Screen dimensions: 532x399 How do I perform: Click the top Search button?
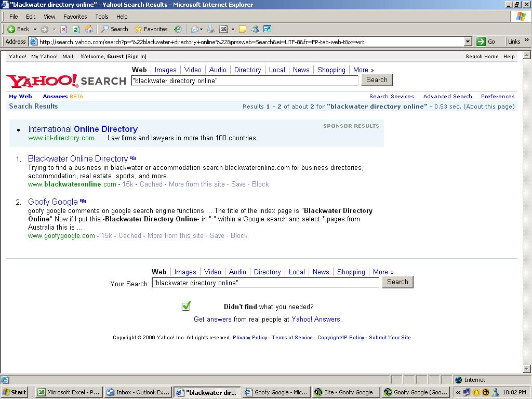pos(376,80)
